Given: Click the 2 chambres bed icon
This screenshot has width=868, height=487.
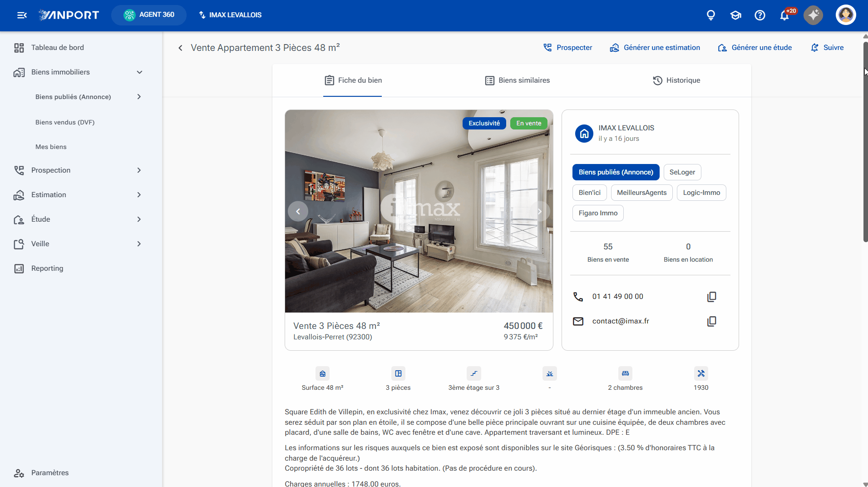Looking at the screenshot, I should 625,373.
